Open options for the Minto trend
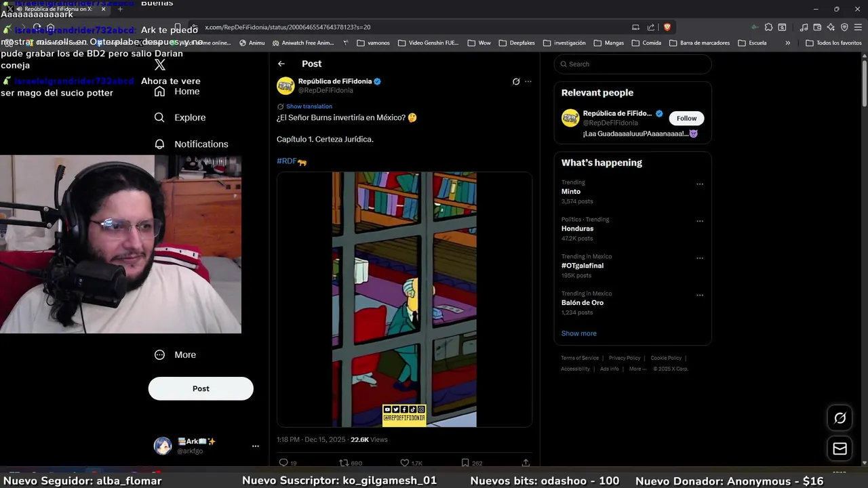Screen dimensions: 868x488 pyautogui.click(x=700, y=184)
